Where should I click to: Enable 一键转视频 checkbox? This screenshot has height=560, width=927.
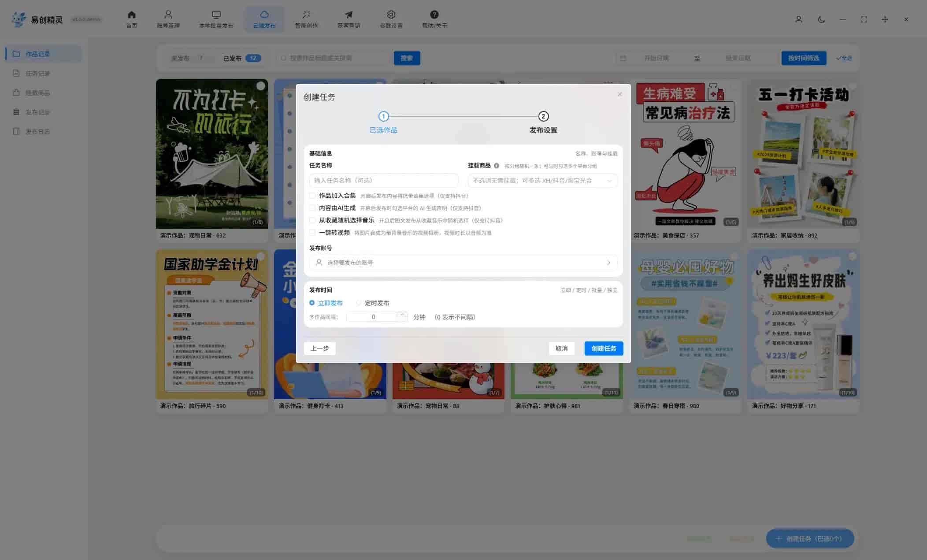pyautogui.click(x=312, y=233)
